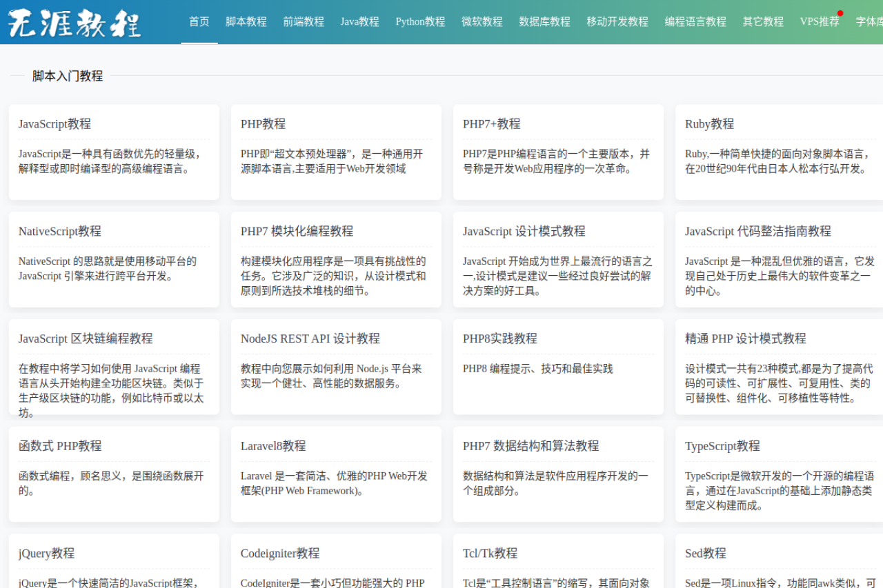Open the PHP8实践教程 card title

500,338
